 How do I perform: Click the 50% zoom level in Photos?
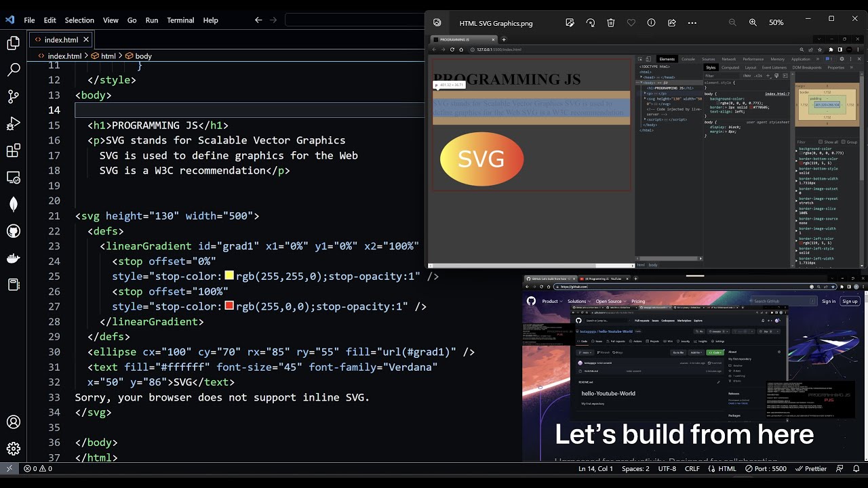(x=776, y=23)
